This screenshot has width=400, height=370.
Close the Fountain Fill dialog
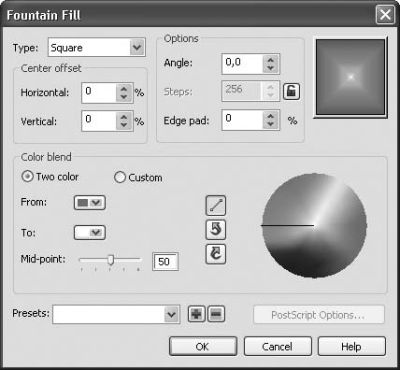click(385, 15)
